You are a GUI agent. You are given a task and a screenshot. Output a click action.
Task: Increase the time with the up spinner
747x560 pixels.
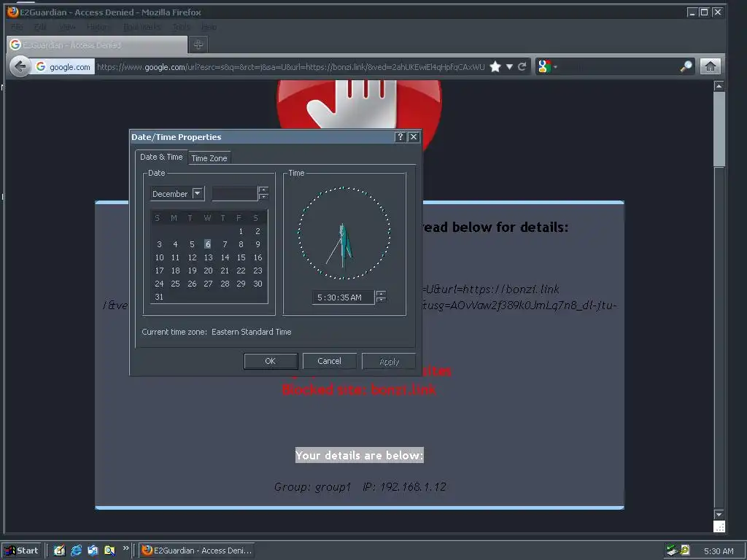pyautogui.click(x=381, y=293)
